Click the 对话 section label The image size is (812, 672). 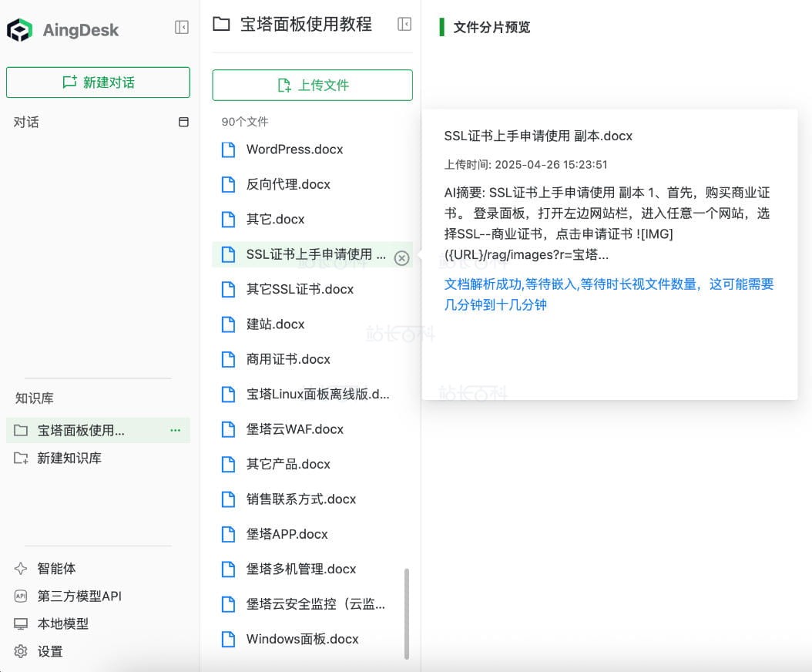[x=26, y=123]
